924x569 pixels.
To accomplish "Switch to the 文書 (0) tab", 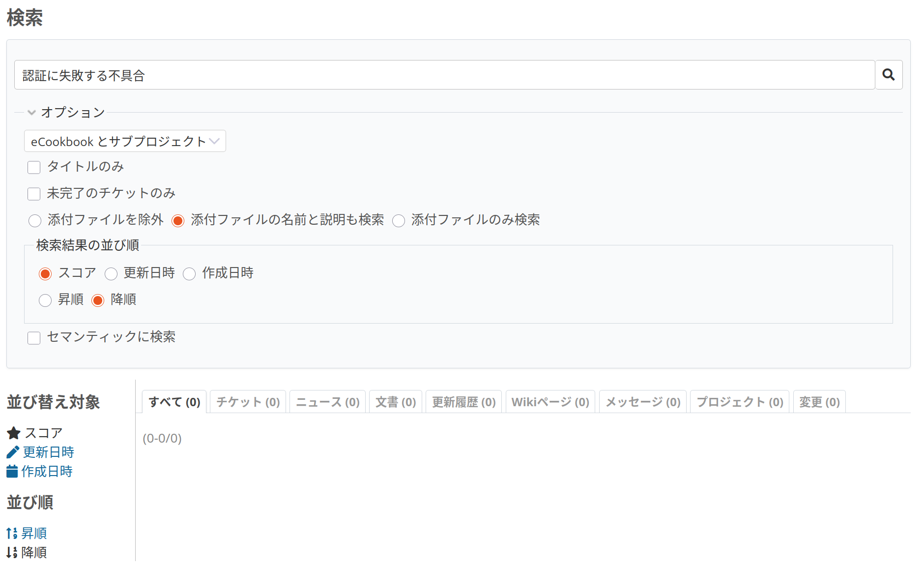I will [396, 402].
